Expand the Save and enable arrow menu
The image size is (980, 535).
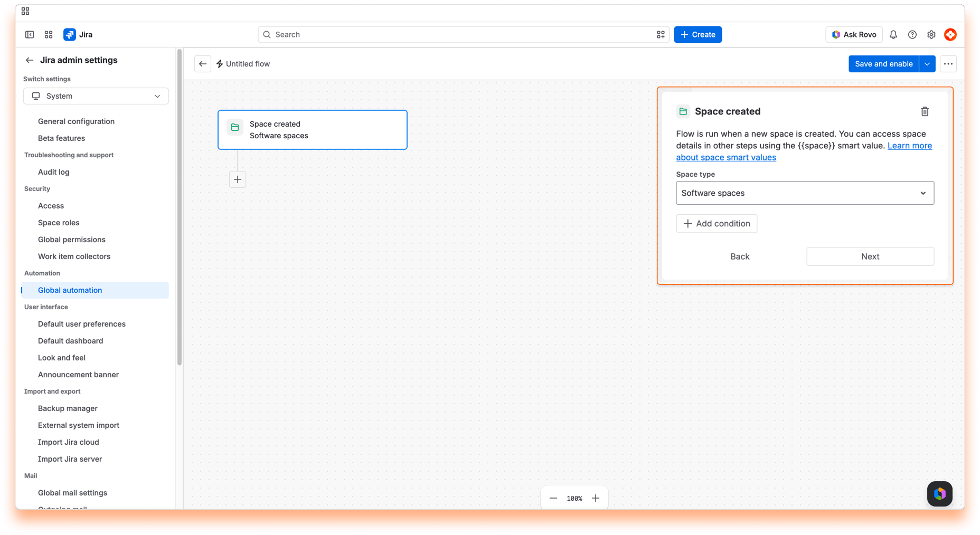click(x=927, y=64)
